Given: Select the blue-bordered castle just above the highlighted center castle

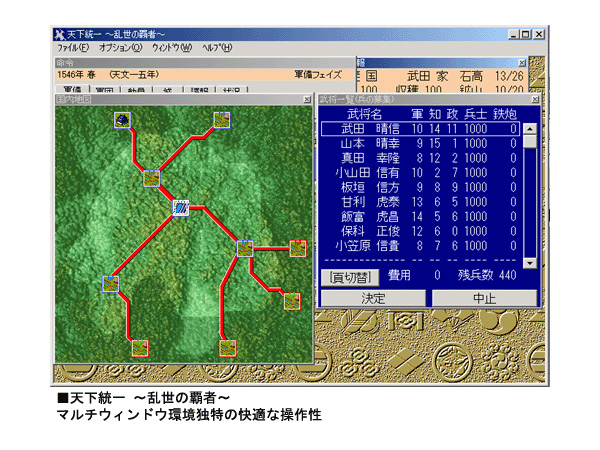Looking at the screenshot, I should tap(152, 179).
